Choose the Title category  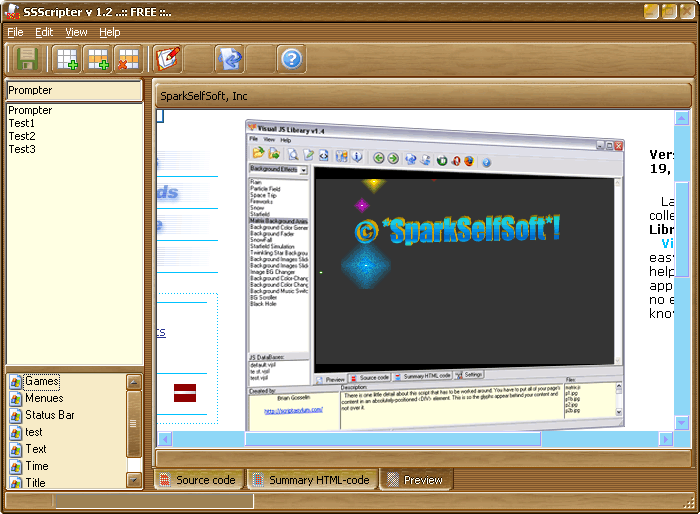click(35, 483)
